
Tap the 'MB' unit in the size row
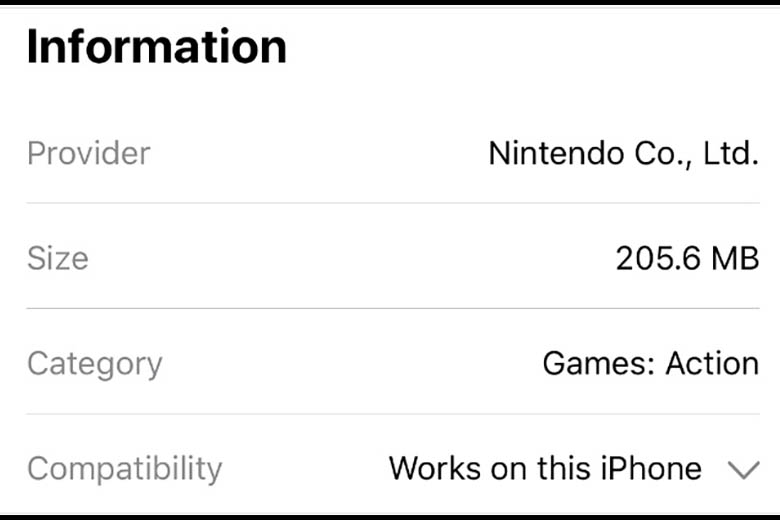(735, 258)
